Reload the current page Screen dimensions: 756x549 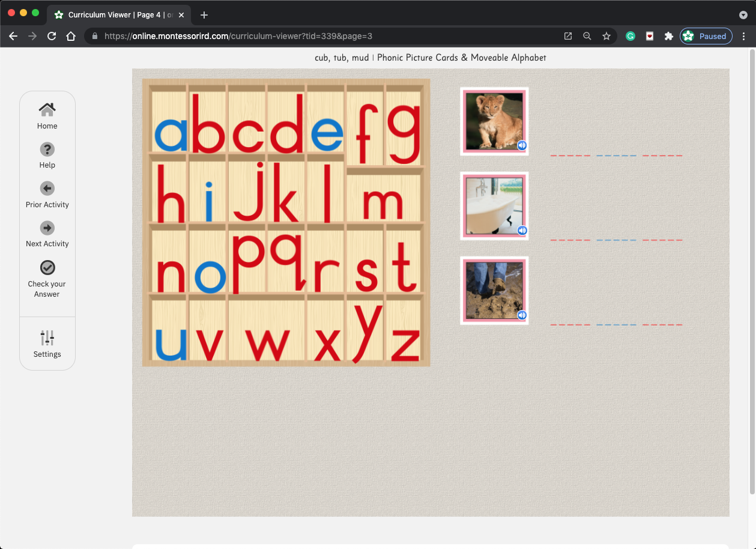(x=52, y=36)
